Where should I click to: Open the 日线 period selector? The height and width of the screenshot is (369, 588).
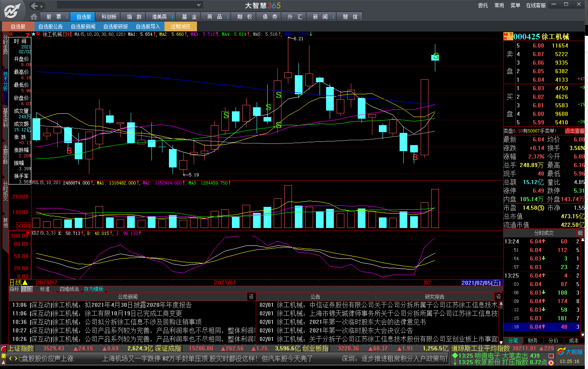click(x=18, y=282)
